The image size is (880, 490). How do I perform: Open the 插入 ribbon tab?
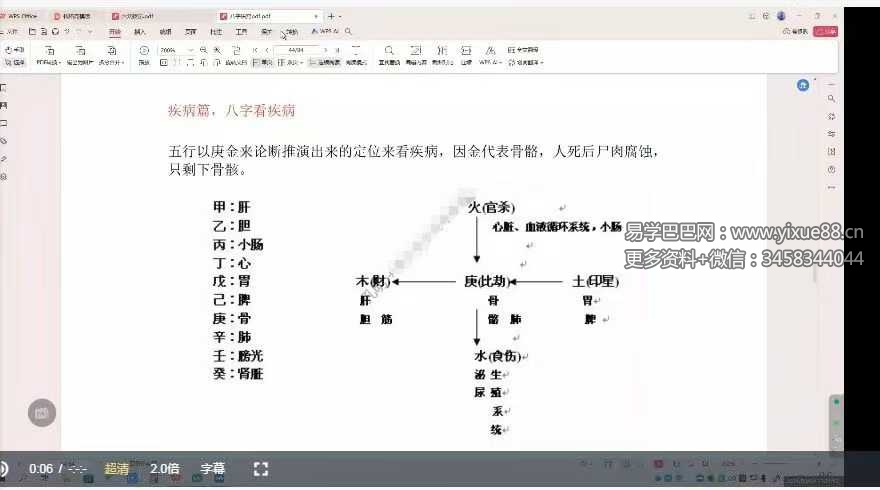point(139,31)
